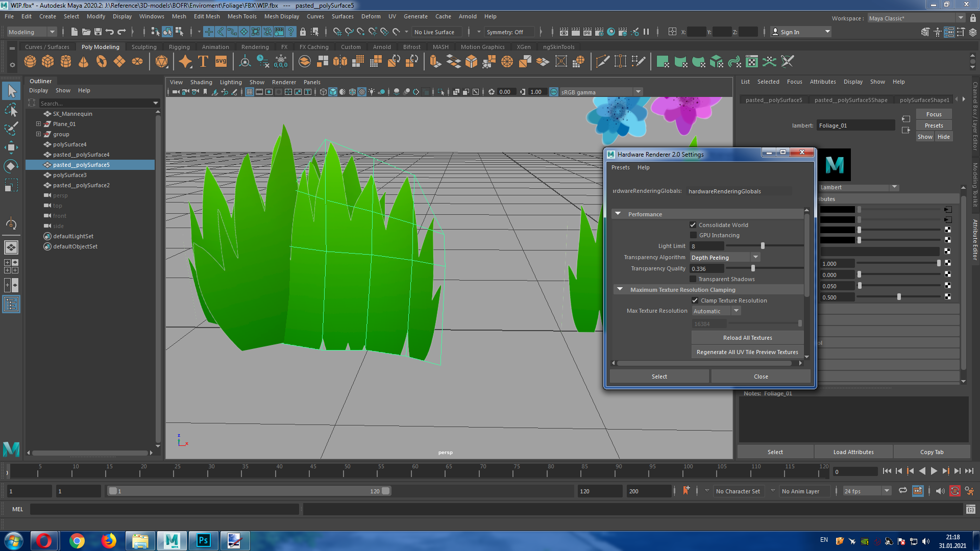Collapse the Performance section

point(618,214)
